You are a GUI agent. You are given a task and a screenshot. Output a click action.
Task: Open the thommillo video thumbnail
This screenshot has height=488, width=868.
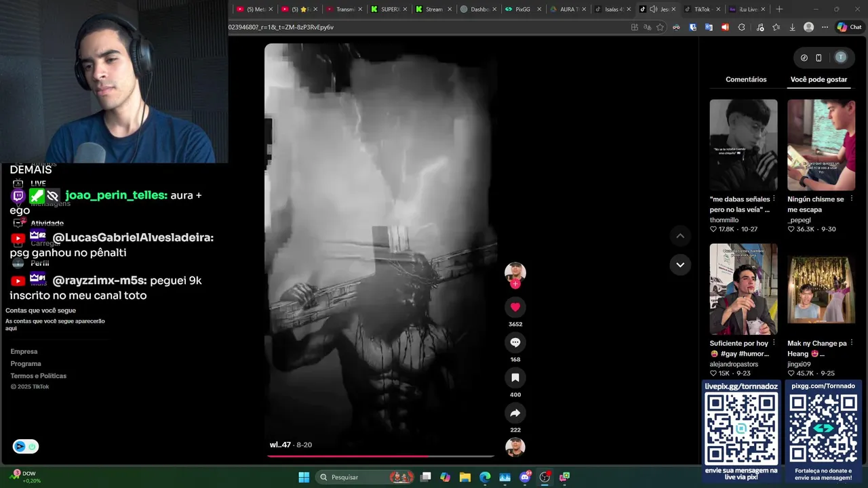tap(743, 145)
